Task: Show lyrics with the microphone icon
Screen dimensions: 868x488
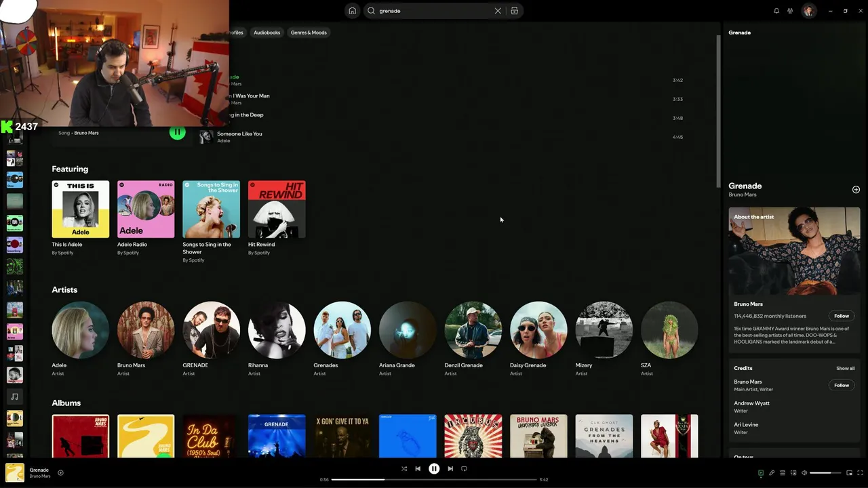Action: tap(772, 473)
